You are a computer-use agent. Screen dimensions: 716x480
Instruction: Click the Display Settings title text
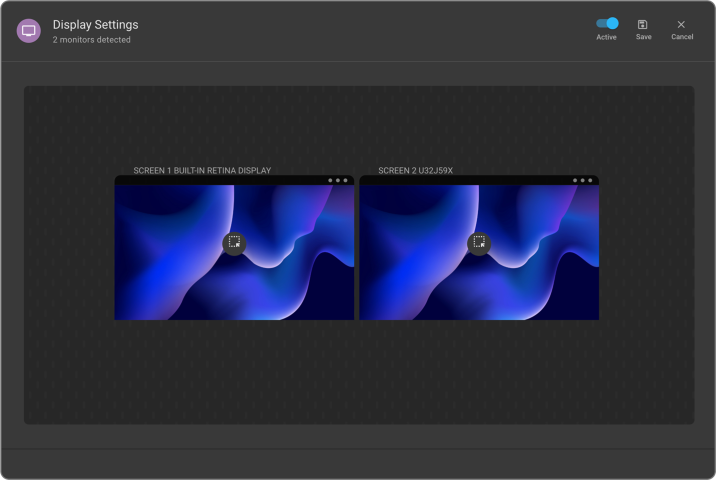(95, 25)
